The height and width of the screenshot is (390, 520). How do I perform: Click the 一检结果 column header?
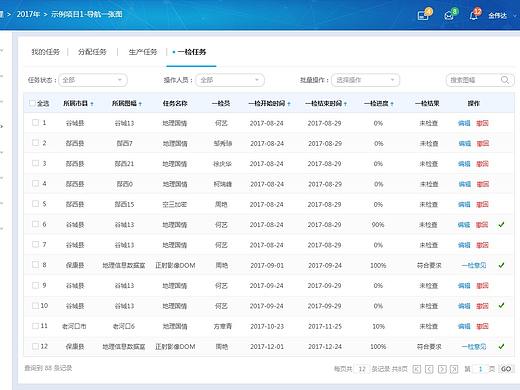tap(427, 104)
